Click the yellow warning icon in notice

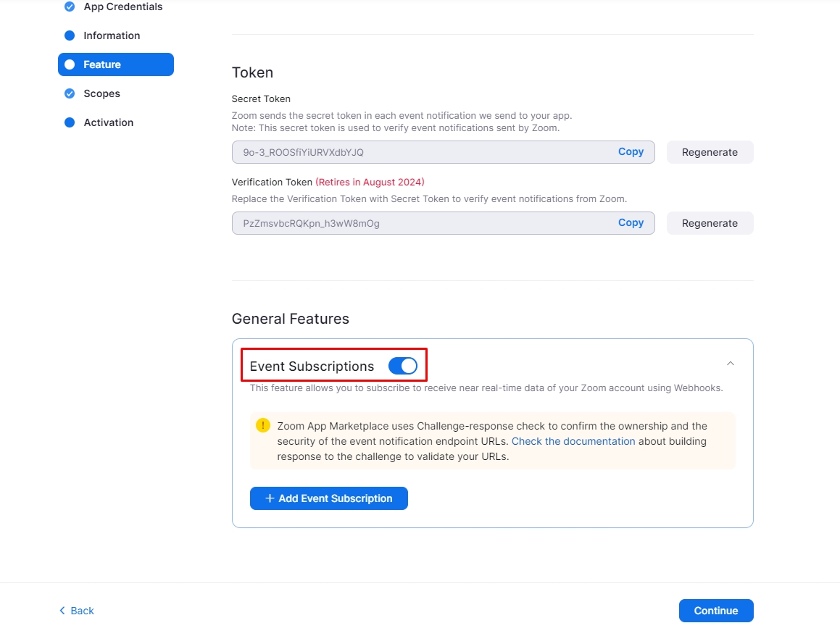pyautogui.click(x=263, y=426)
